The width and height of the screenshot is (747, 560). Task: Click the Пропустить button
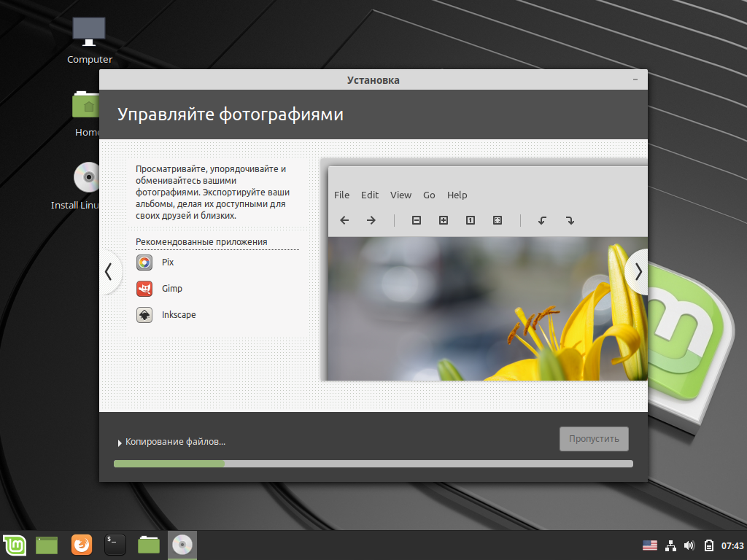(594, 438)
